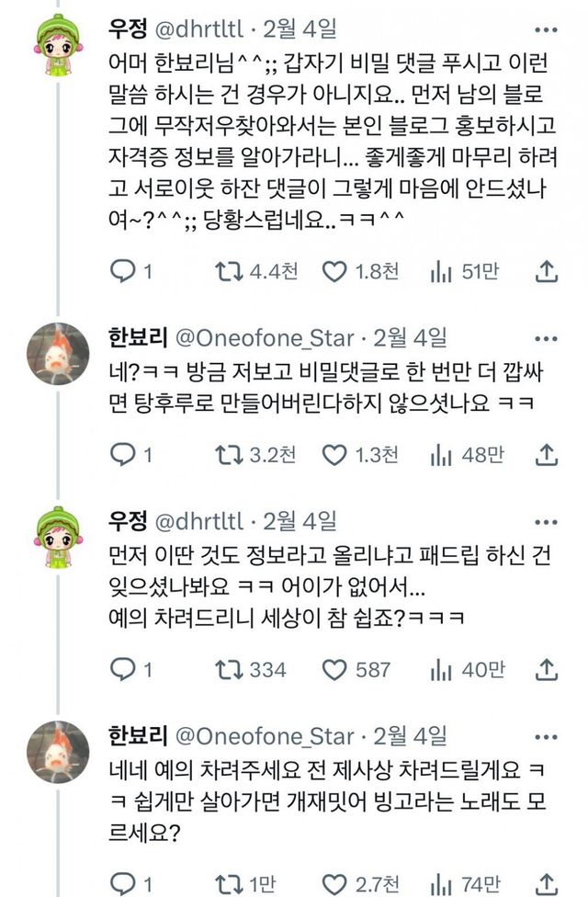The image size is (588, 897).
Task: Share 우정's first tweet
Action: (547, 271)
